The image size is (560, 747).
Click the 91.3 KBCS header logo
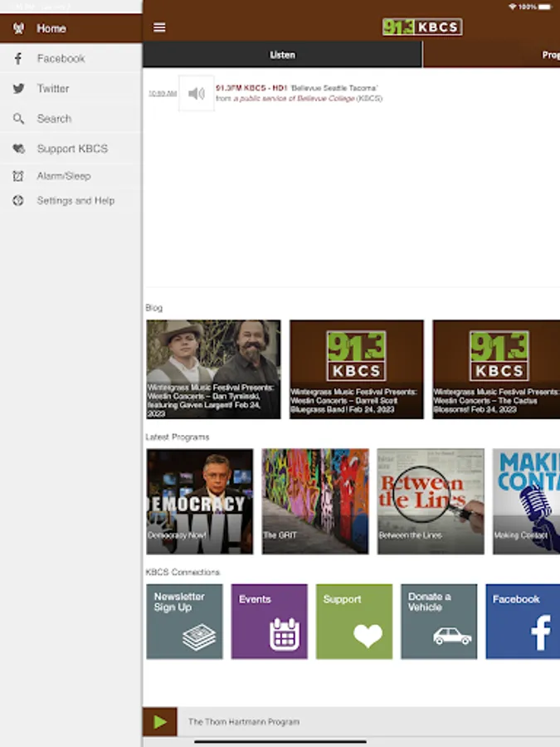pos(422,27)
